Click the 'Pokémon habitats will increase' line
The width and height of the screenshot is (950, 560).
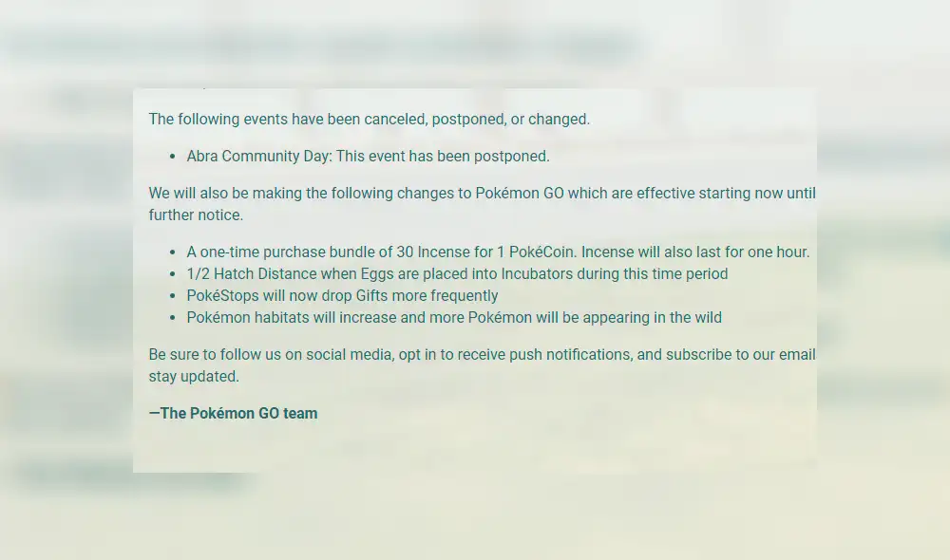coord(304,318)
